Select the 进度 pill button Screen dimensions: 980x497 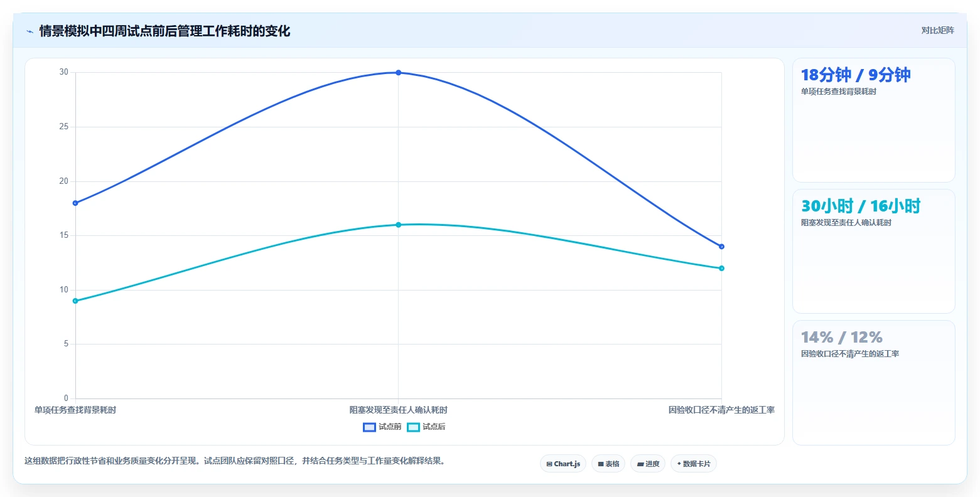(x=648, y=464)
